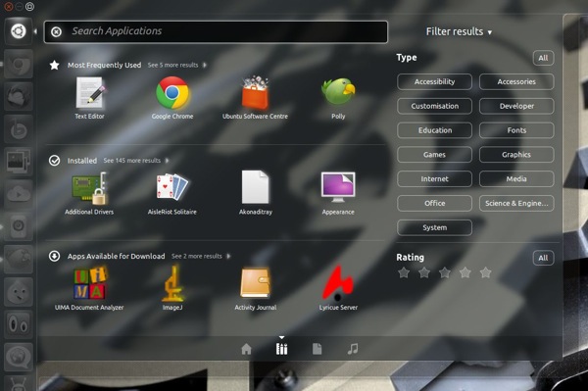Toggle Education type filter
588x391 pixels.
[x=434, y=130]
